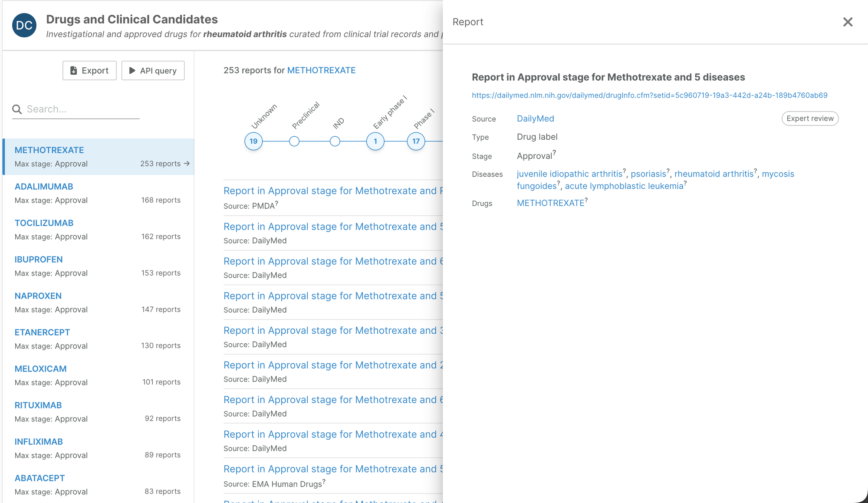Image resolution: width=868 pixels, height=503 pixels.
Task: Select TOCILIZUMAB in the drug list
Action: pyautogui.click(x=44, y=223)
